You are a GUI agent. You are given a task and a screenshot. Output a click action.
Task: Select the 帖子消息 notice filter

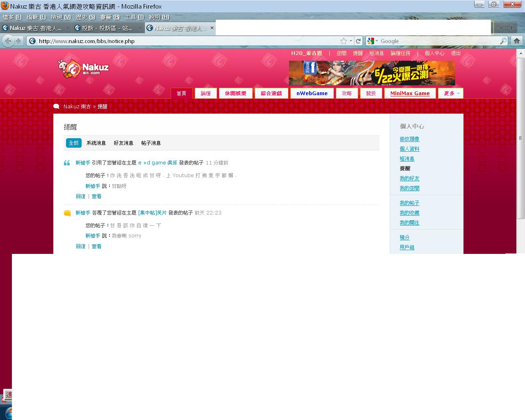(151, 143)
